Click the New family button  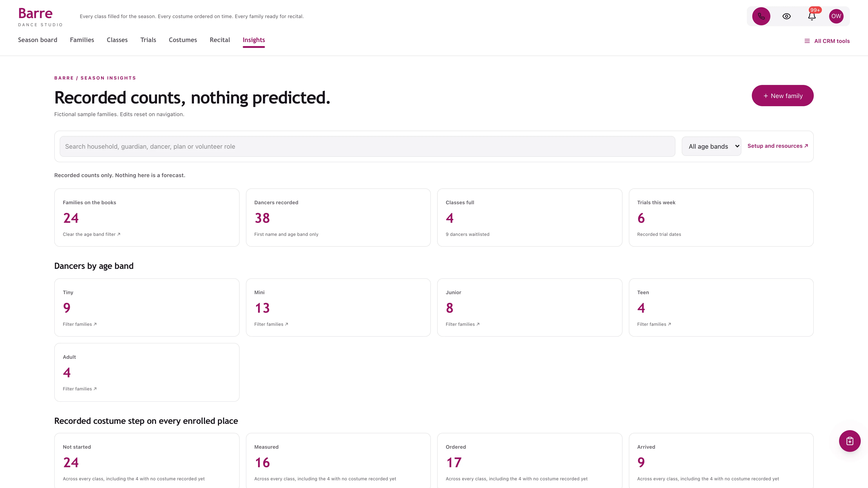pos(782,96)
